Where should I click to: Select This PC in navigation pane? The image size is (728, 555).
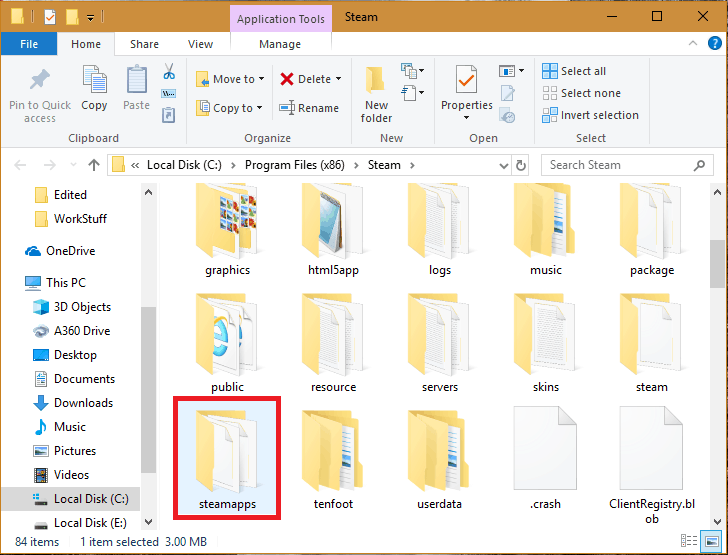55,282
